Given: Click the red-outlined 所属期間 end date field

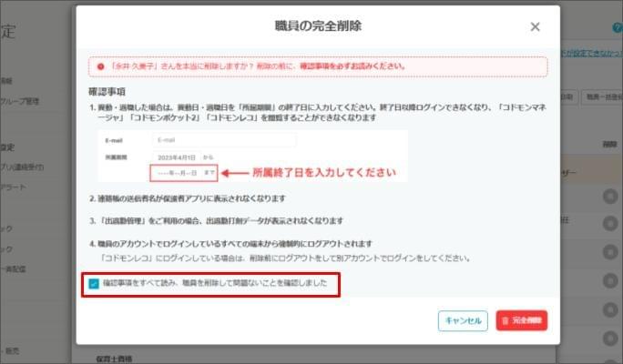Looking at the screenshot, I should click(x=185, y=172).
